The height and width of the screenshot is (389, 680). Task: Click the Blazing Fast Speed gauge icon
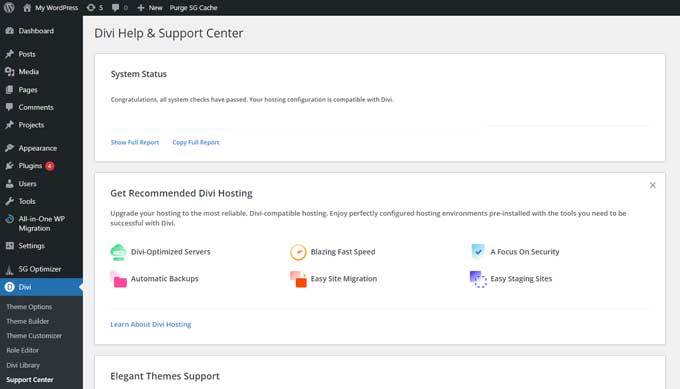pos(298,252)
